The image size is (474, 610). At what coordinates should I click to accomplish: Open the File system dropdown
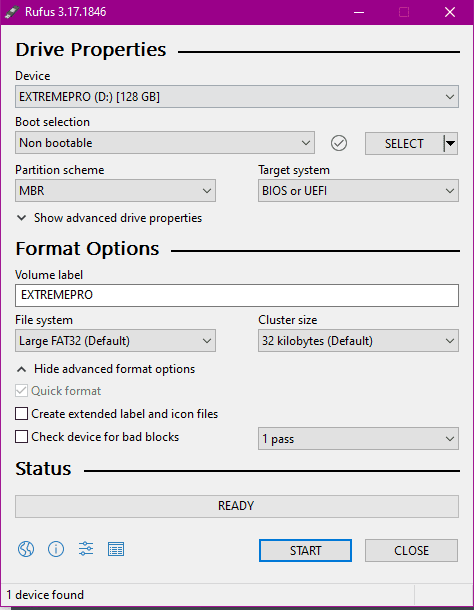coord(115,341)
